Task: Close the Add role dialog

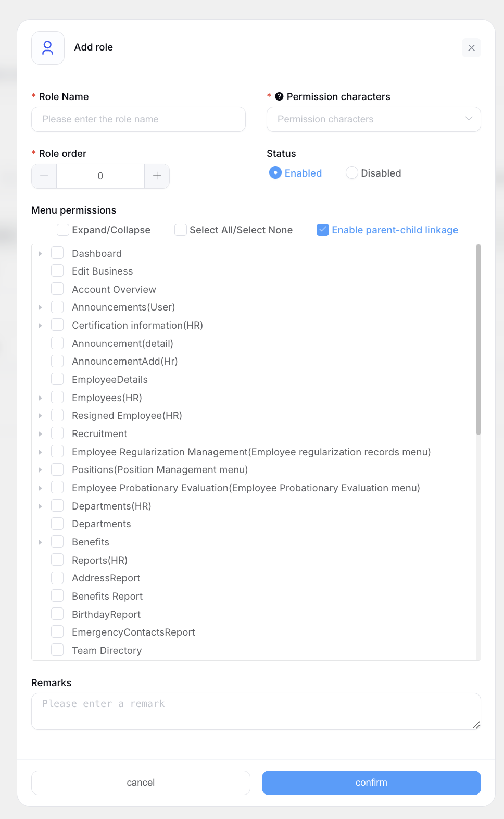Action: point(471,48)
